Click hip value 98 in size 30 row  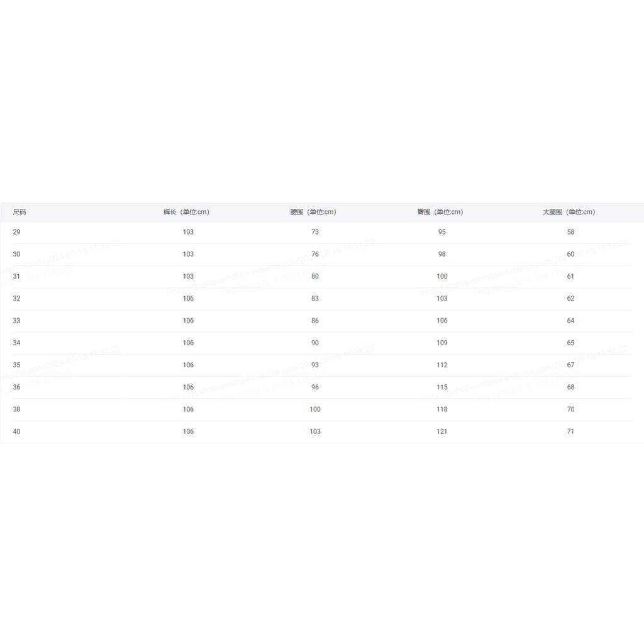point(442,254)
